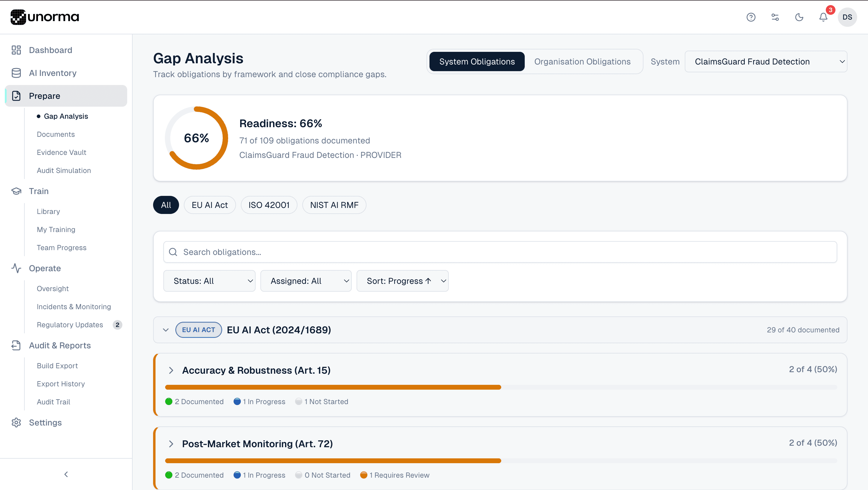Open Audit Trail
868x490 pixels.
[53, 402]
